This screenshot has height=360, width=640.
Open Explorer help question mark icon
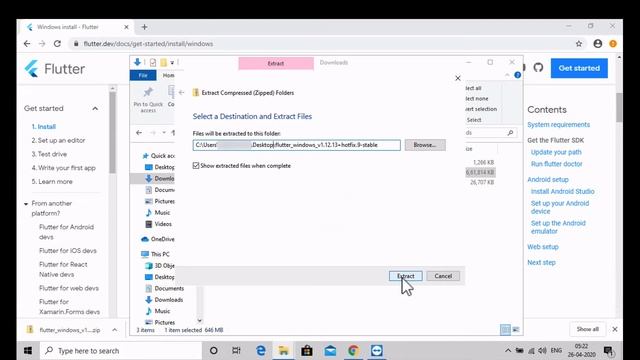click(518, 75)
